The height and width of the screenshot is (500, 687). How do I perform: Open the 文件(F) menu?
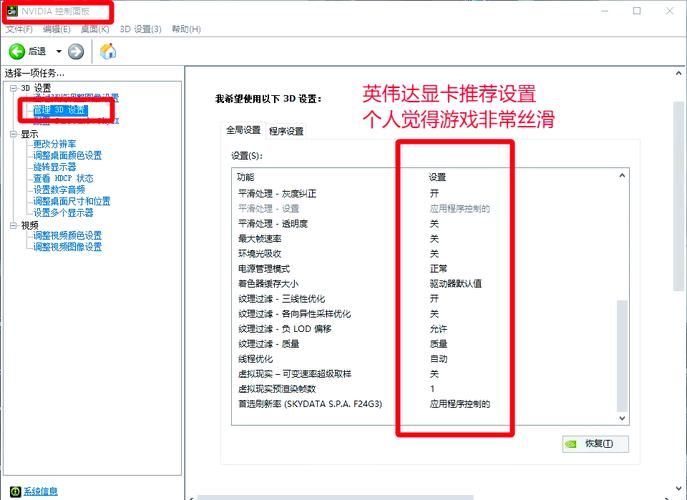pyautogui.click(x=19, y=29)
